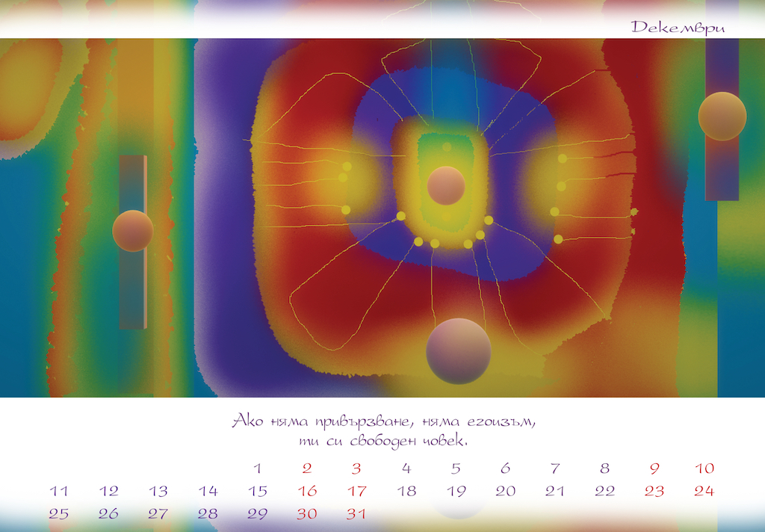Select calendar date 8
The height and width of the screenshot is (532, 765).
coord(604,468)
